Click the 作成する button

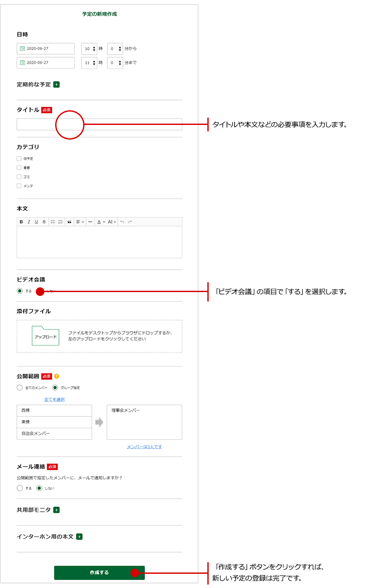(99, 572)
